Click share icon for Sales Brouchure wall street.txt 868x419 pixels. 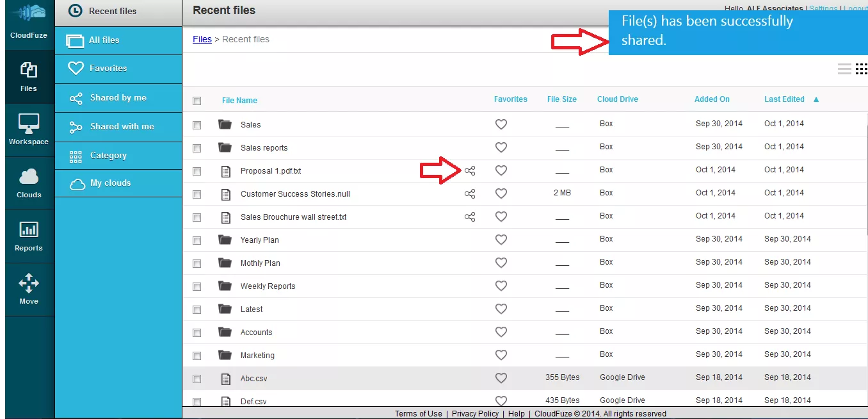470,217
